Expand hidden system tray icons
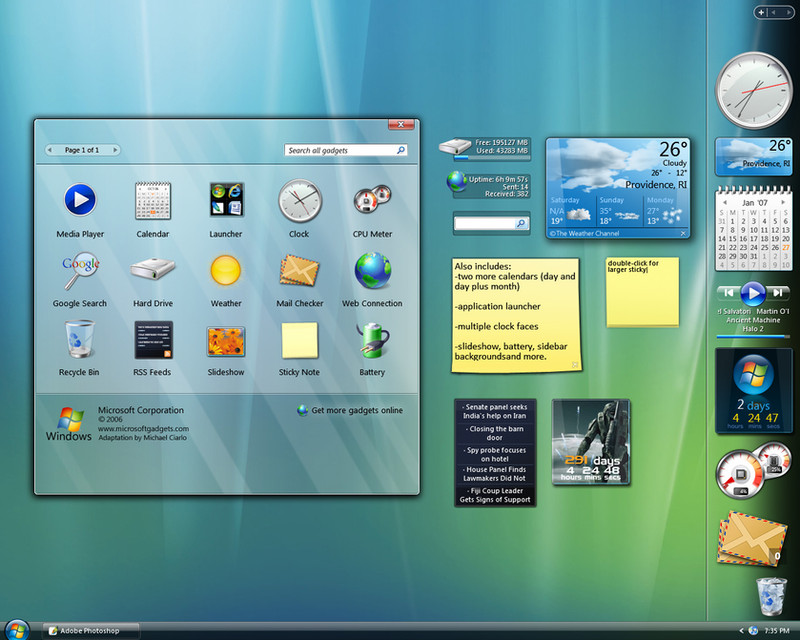The height and width of the screenshot is (640, 800). tap(741, 631)
